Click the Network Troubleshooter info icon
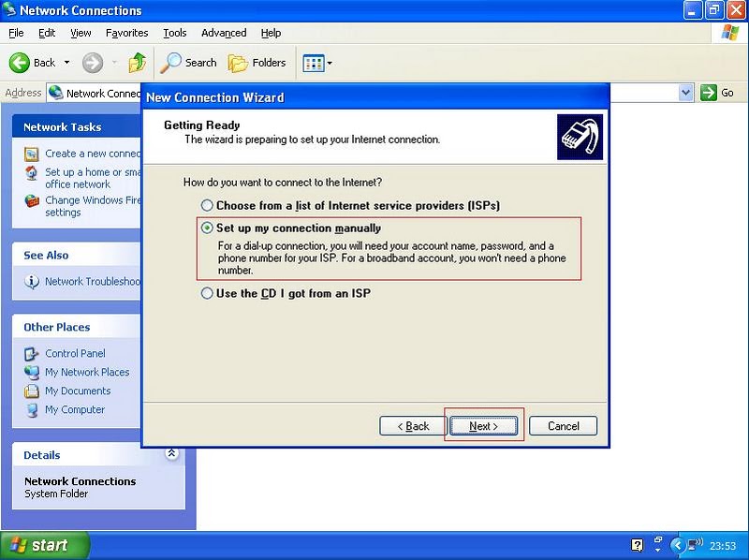The width and height of the screenshot is (749, 560). [x=32, y=282]
